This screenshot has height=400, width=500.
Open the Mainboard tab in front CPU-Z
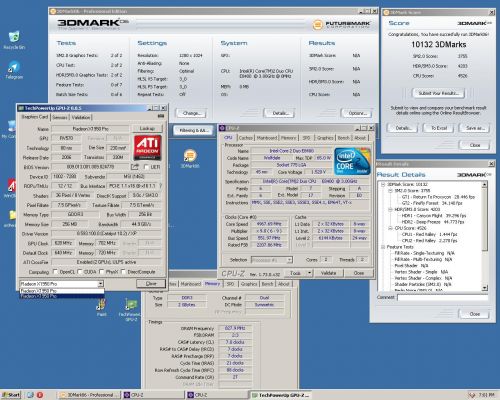coord(267,138)
